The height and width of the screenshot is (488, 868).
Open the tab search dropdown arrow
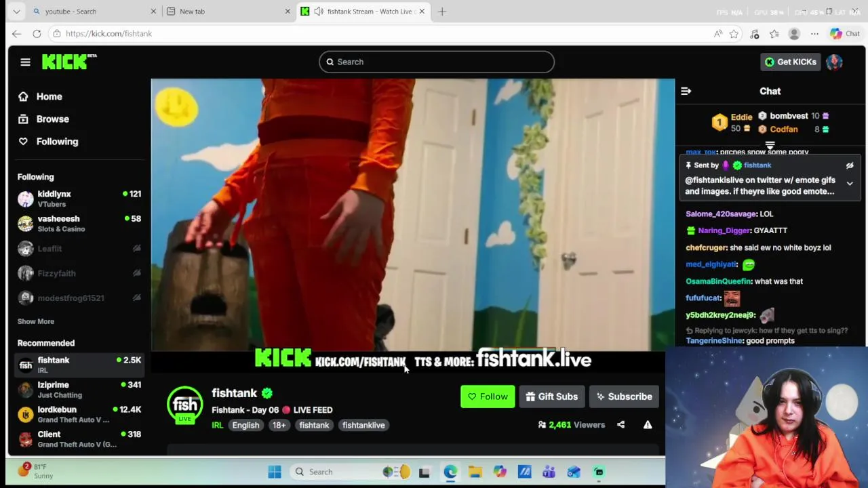(16, 12)
